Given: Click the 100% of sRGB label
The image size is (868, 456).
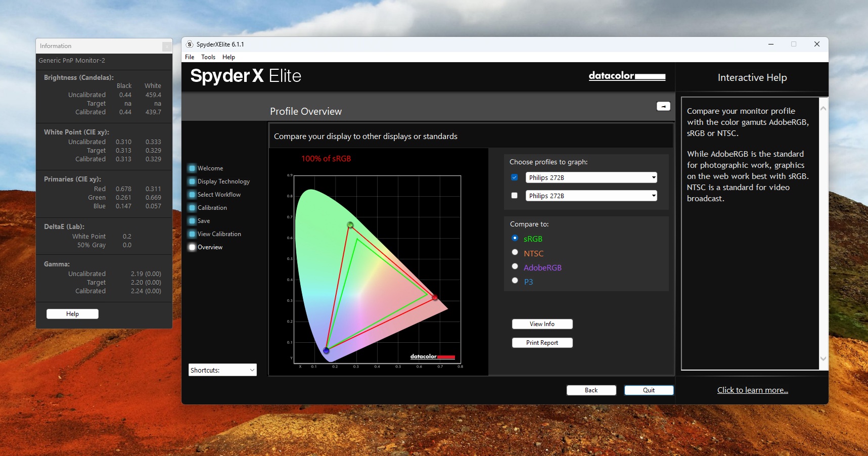Looking at the screenshot, I should point(326,159).
